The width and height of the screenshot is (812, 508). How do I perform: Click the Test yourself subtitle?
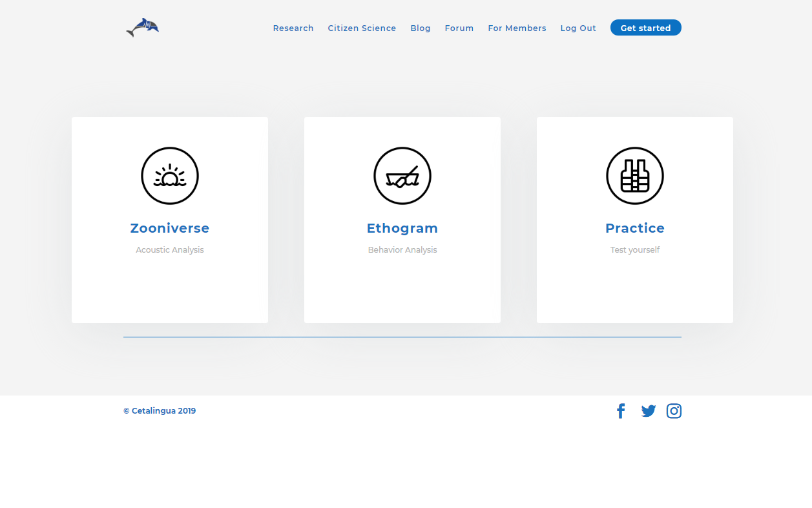pyautogui.click(x=635, y=250)
